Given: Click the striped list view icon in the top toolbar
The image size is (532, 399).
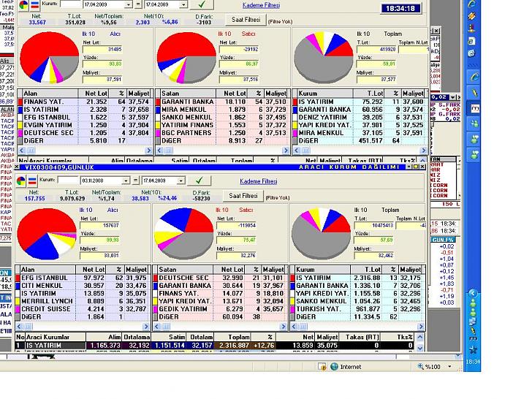Looking at the screenshot, I should (34, 4).
